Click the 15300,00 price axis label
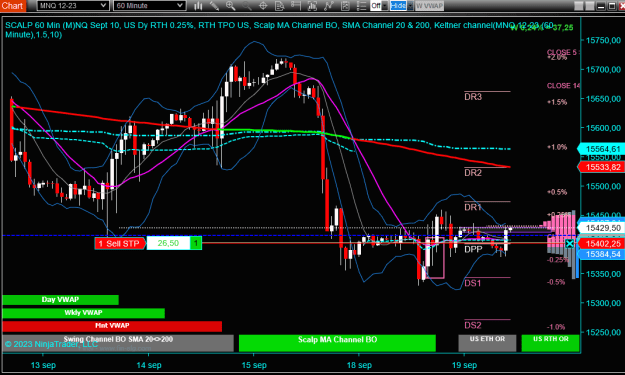The height and width of the screenshot is (375, 625). 603,303
